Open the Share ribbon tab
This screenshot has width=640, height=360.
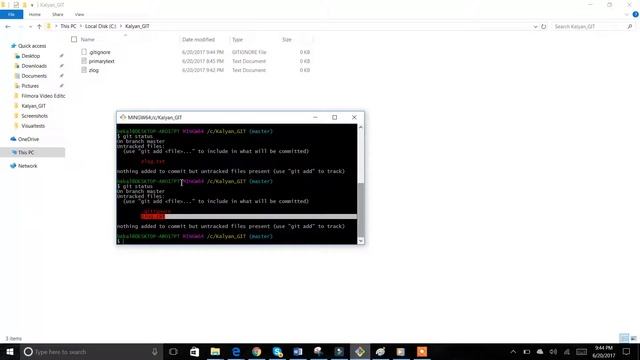coord(58,14)
